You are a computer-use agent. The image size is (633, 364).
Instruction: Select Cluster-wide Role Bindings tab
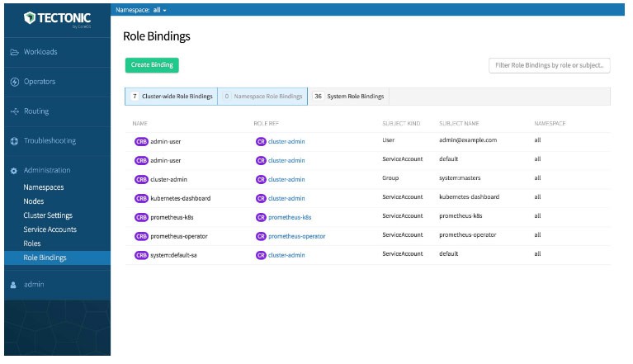(172, 97)
